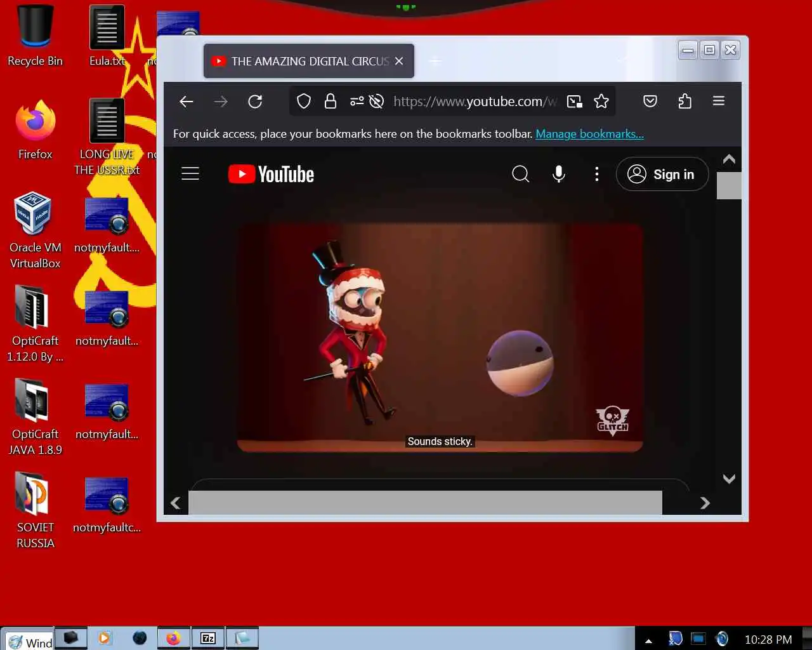Image resolution: width=812 pixels, height=650 pixels.
Task: Open the site security padlock info
Action: tap(331, 102)
